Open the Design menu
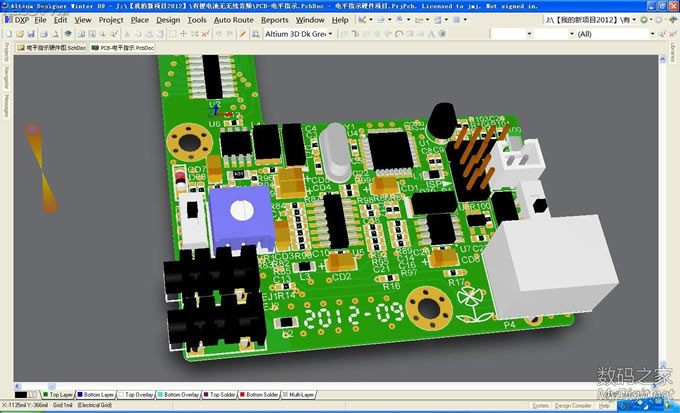680x413 pixels. (168, 19)
